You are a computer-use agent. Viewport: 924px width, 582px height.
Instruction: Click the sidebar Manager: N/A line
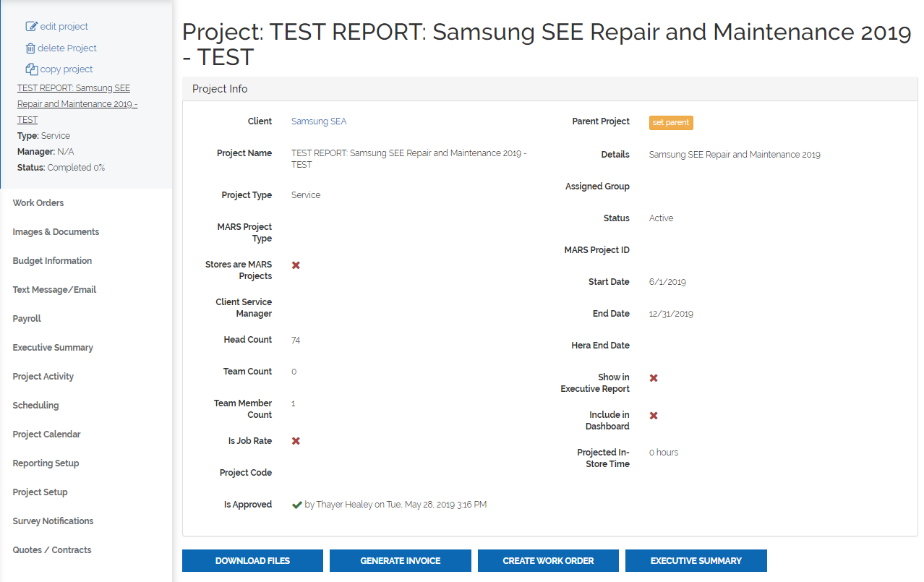(46, 152)
